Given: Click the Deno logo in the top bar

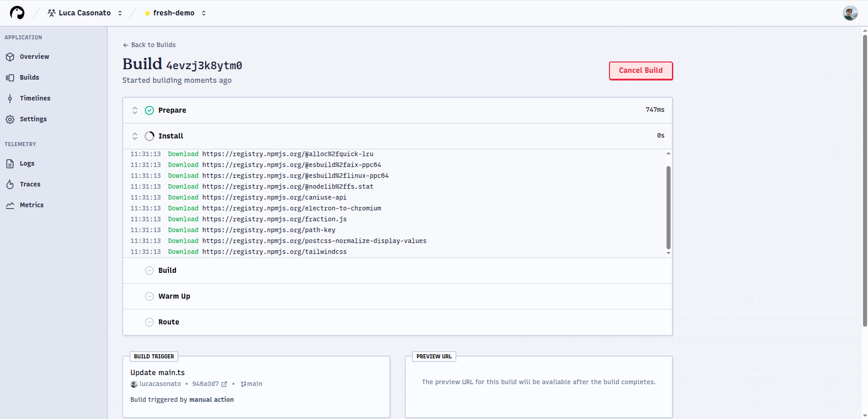Looking at the screenshot, I should pos(17,12).
